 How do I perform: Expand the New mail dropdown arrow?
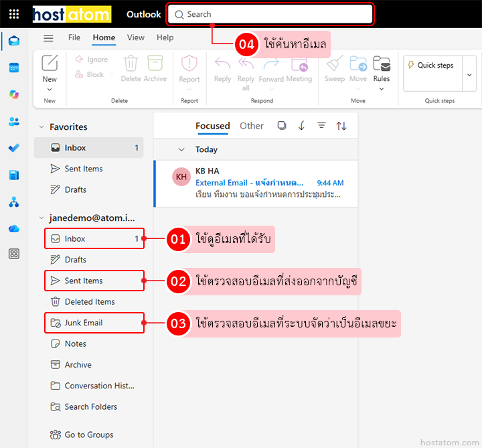tap(50, 90)
